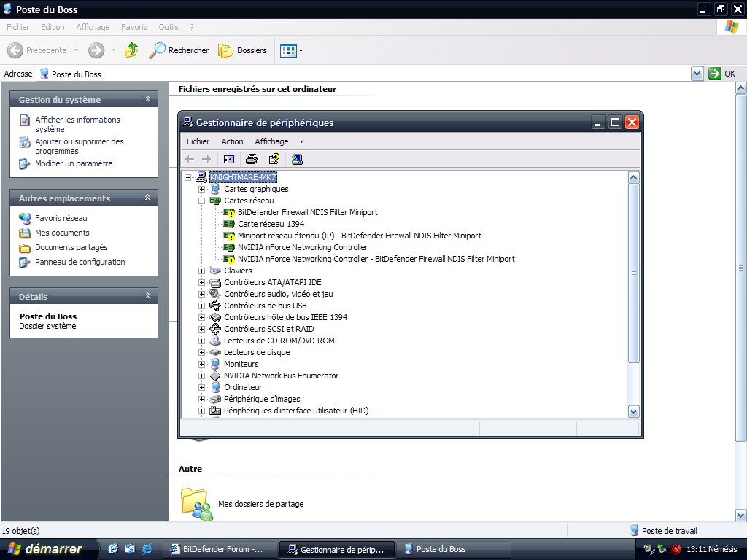Click Dossiers in the Explorer toolbar
The image size is (747, 560).
point(242,50)
